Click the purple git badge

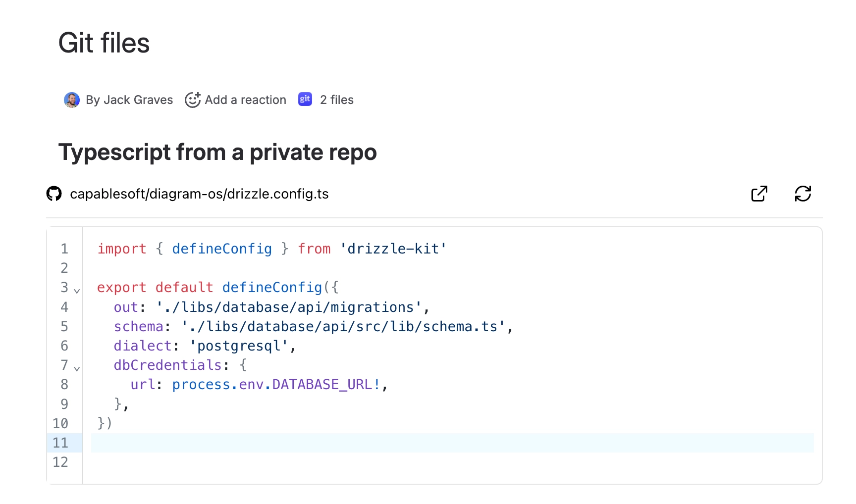click(305, 99)
